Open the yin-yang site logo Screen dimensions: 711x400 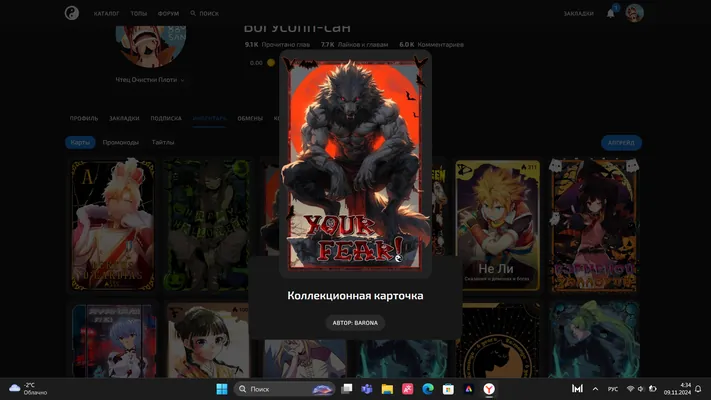coord(72,13)
